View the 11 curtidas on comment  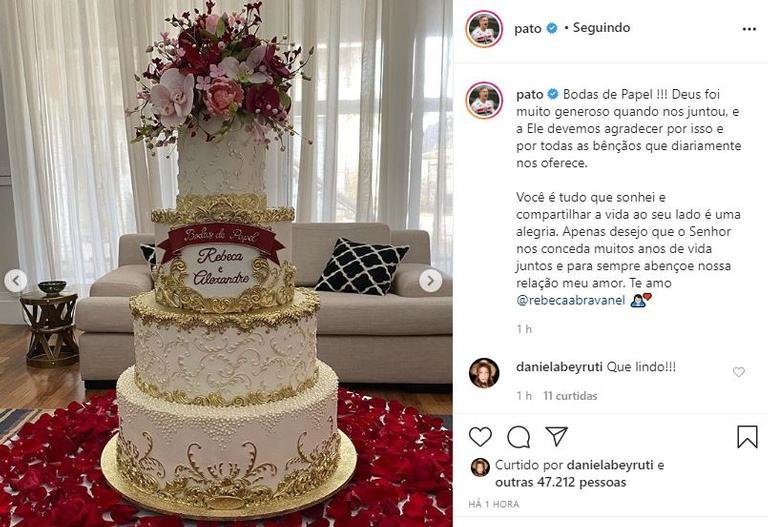click(x=570, y=396)
